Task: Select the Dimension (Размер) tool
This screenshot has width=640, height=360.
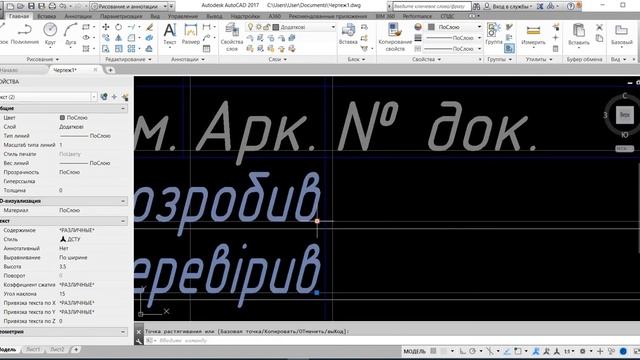Action: (x=191, y=33)
